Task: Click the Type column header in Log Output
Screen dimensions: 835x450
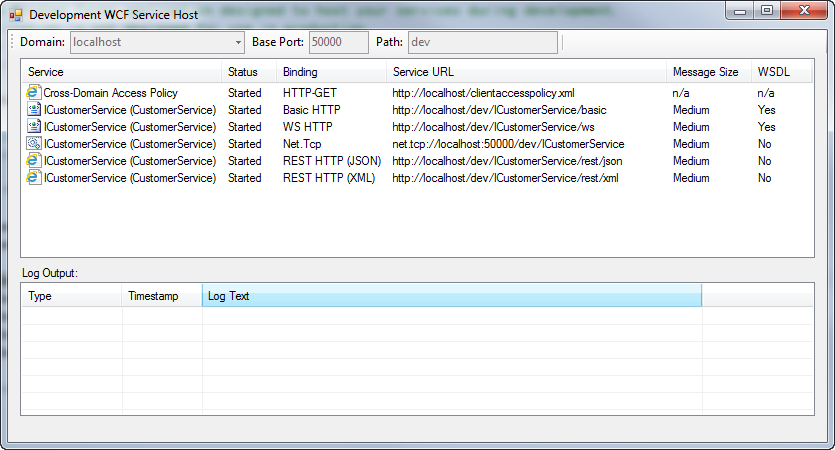Action: [72, 296]
